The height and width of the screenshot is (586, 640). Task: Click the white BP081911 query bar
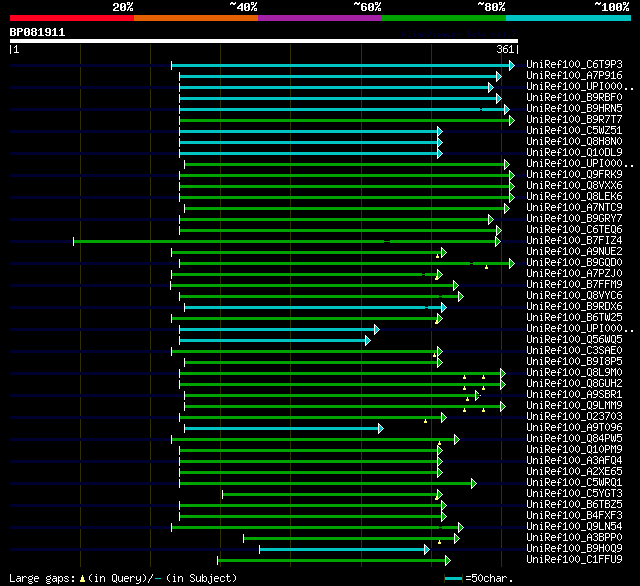(264, 41)
